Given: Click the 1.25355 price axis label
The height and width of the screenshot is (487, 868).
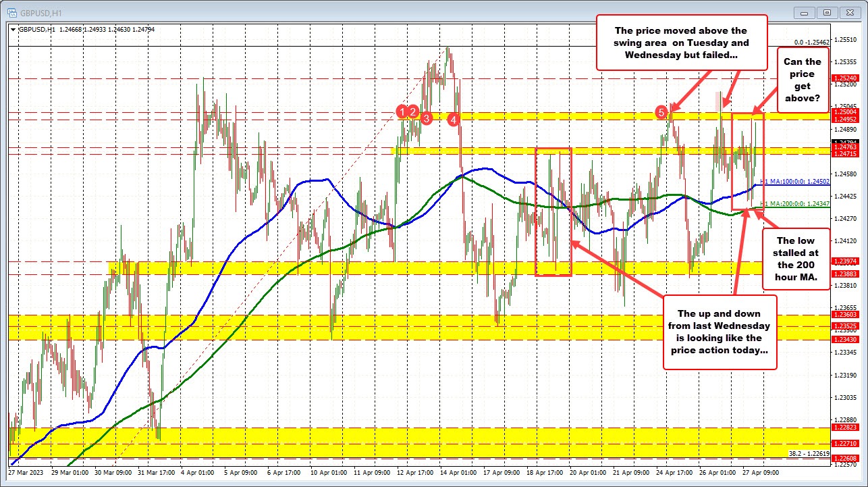Looking at the screenshot, I should 846,62.
